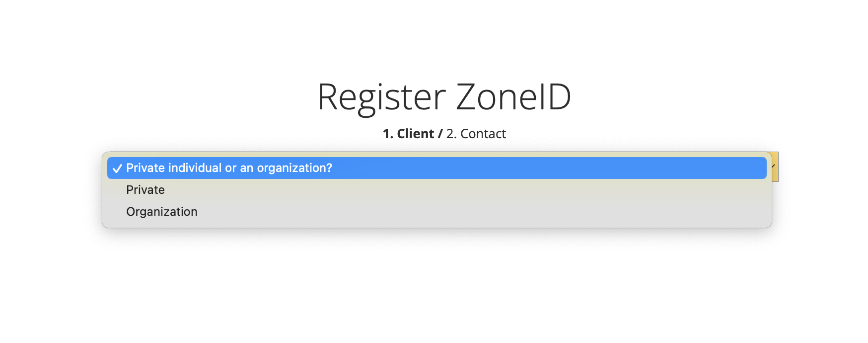
Task: Click the checkmark beside the selected option
Action: point(117,169)
